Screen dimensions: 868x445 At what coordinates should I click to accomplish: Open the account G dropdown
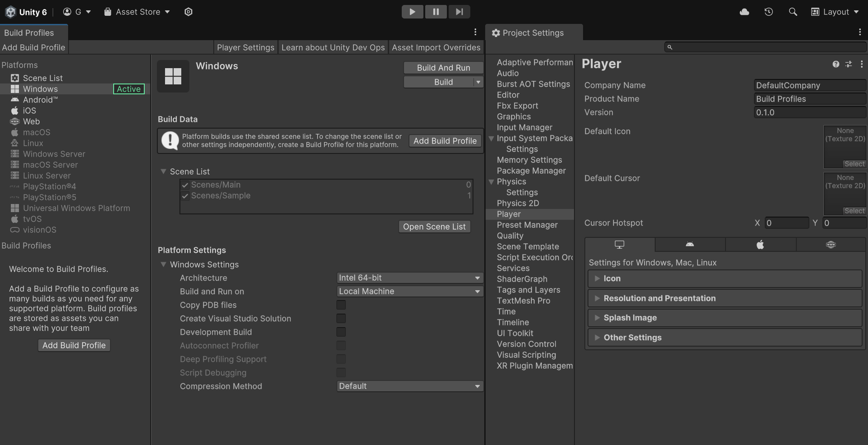click(77, 12)
